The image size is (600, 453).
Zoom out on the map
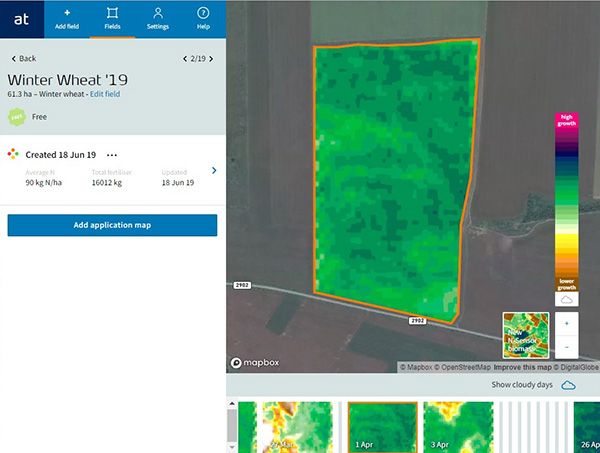click(x=567, y=347)
